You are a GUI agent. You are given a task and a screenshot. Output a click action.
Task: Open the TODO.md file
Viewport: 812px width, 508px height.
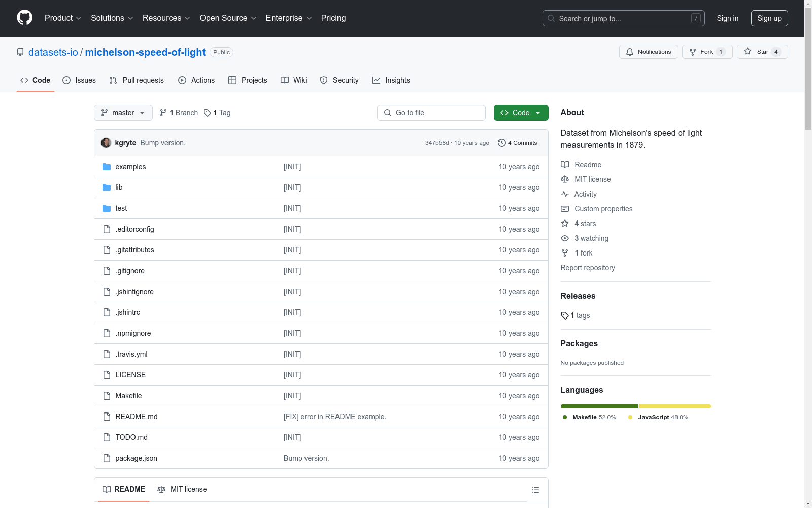point(131,437)
